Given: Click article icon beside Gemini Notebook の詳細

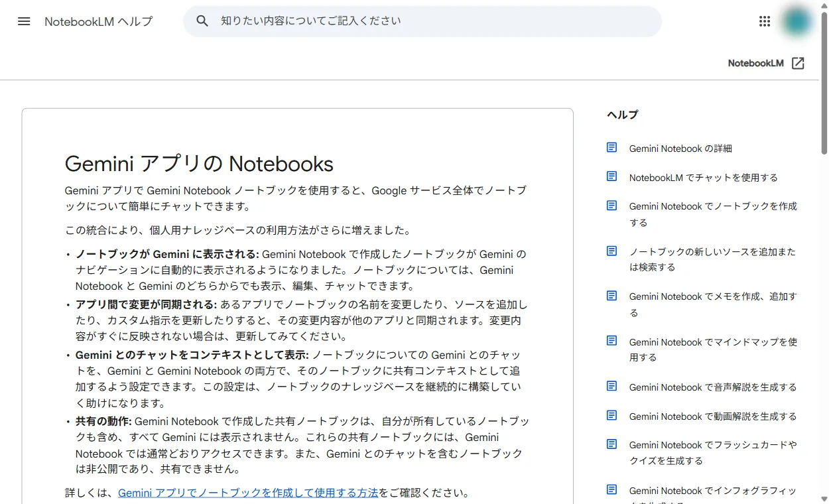Looking at the screenshot, I should point(612,148).
